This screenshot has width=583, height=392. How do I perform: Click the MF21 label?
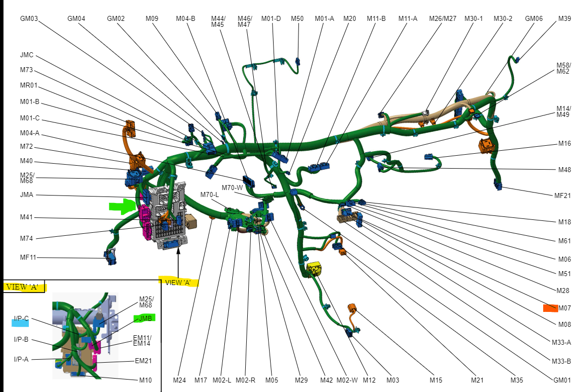tap(563, 196)
